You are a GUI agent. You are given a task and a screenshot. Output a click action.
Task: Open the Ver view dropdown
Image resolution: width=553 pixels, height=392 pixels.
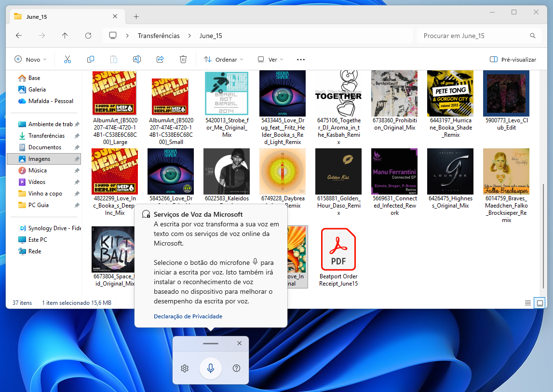pos(270,60)
